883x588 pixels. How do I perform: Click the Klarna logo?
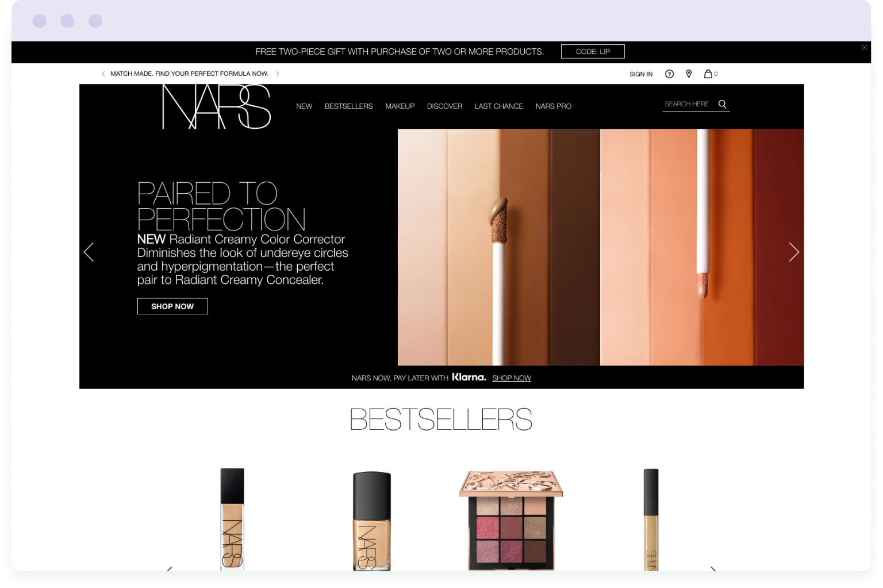pyautogui.click(x=469, y=377)
